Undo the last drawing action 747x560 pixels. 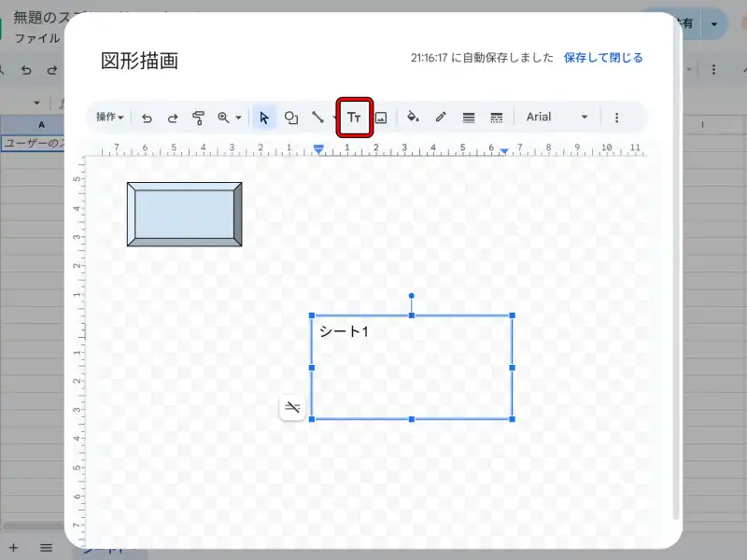pos(147,118)
